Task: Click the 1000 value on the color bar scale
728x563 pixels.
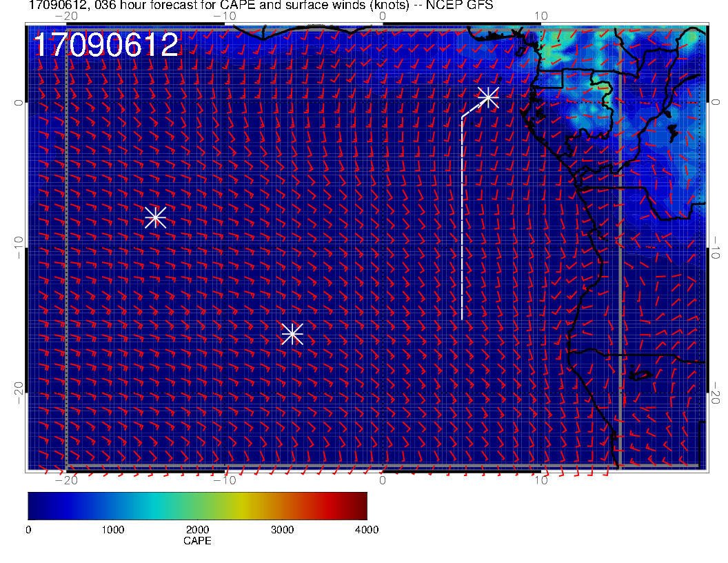Action: 113,530
